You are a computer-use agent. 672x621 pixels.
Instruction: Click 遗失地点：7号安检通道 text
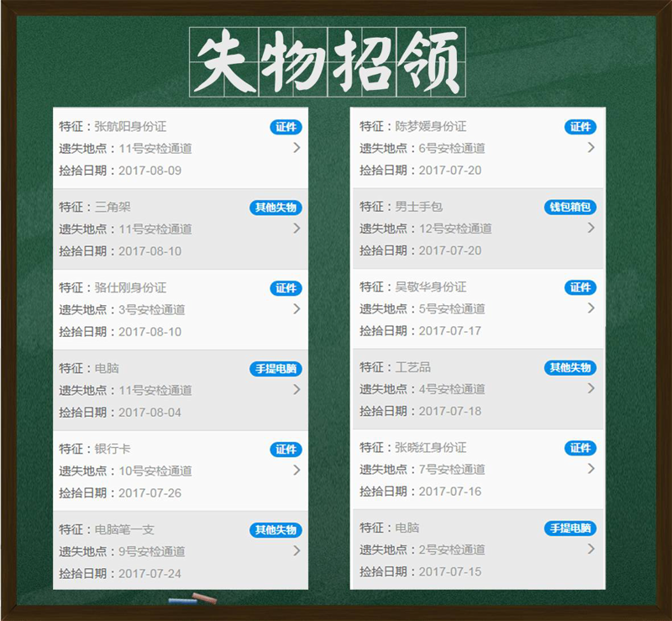pyautogui.click(x=423, y=470)
